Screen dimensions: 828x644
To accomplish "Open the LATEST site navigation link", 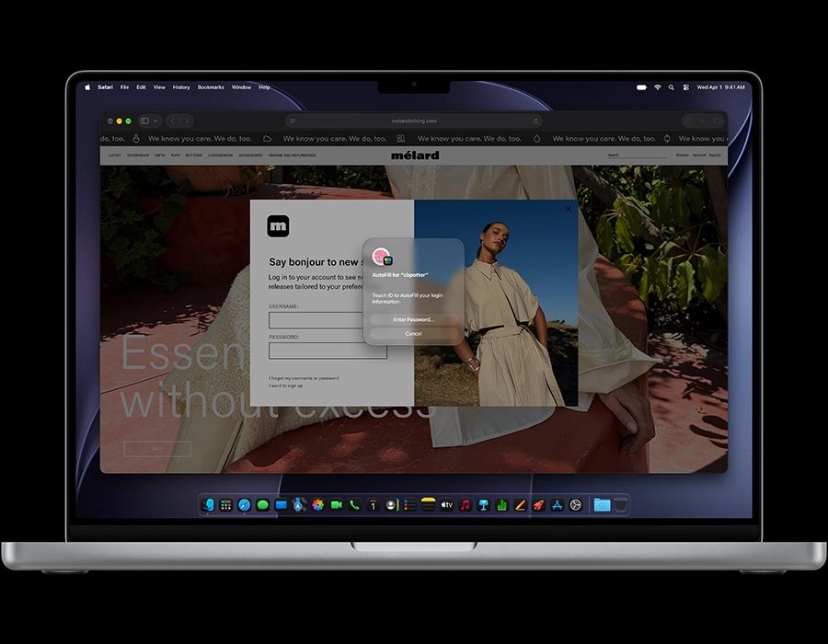I will tap(115, 155).
